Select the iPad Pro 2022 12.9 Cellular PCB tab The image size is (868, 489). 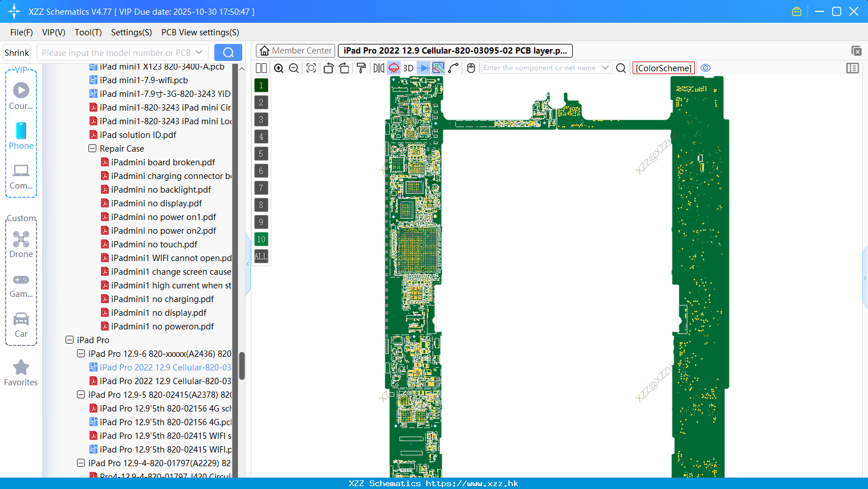tap(455, 51)
